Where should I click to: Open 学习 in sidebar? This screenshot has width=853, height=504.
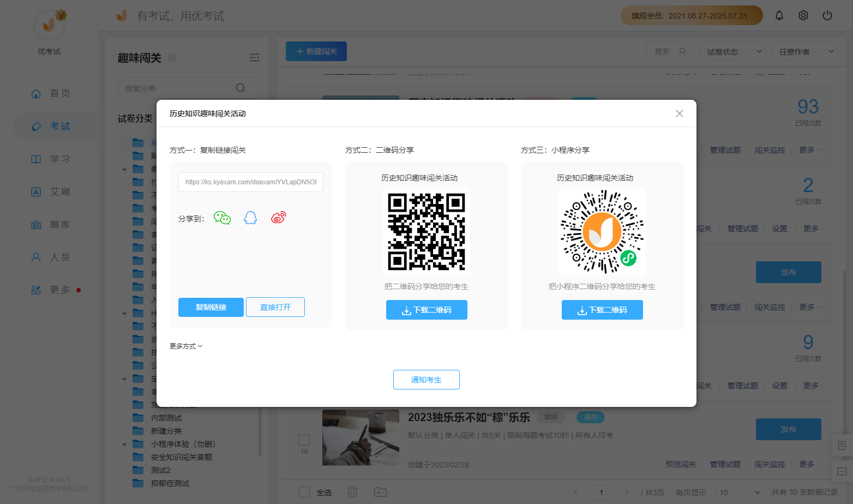click(50, 159)
